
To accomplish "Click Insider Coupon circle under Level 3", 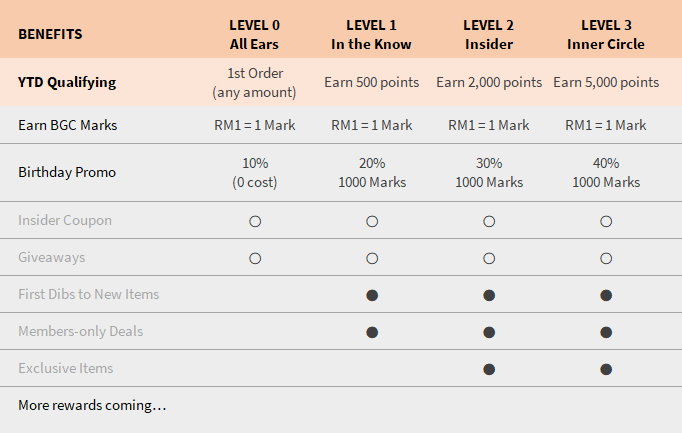I will (x=606, y=221).
